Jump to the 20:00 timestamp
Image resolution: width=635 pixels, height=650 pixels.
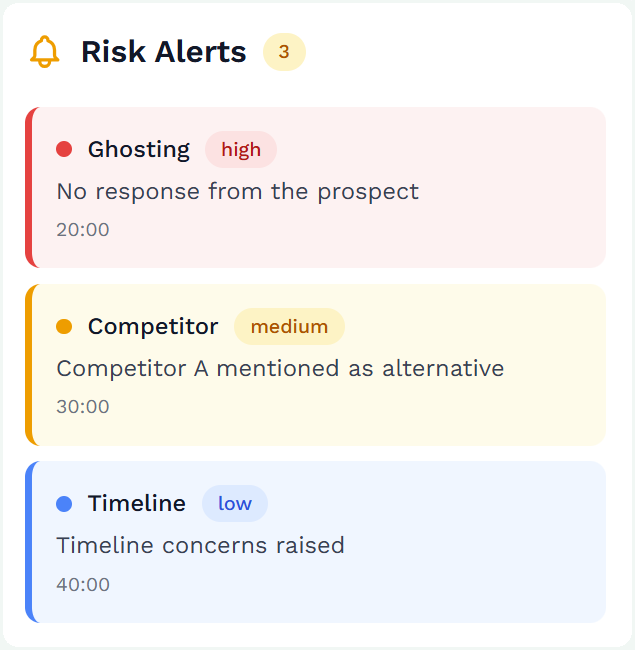[x=83, y=230]
